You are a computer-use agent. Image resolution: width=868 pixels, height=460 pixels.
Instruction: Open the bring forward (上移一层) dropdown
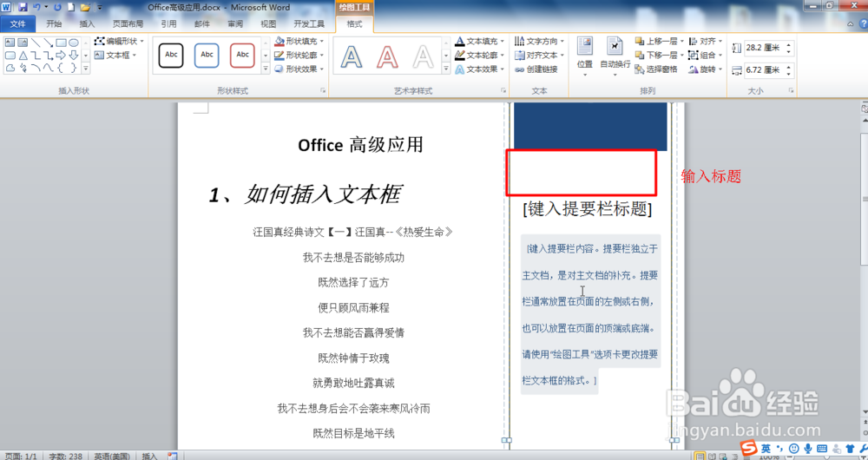point(682,41)
